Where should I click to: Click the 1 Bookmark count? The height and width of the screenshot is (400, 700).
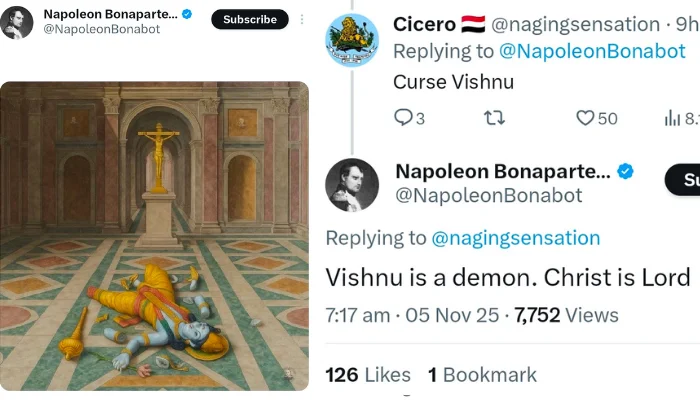coord(482,375)
